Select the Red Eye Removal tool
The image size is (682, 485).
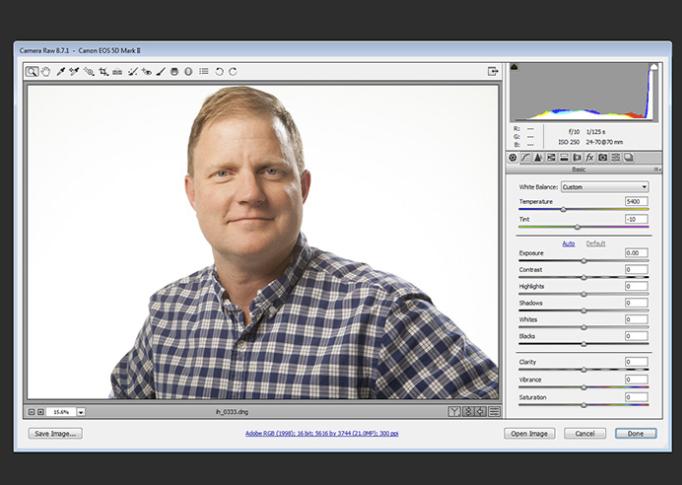(147, 72)
